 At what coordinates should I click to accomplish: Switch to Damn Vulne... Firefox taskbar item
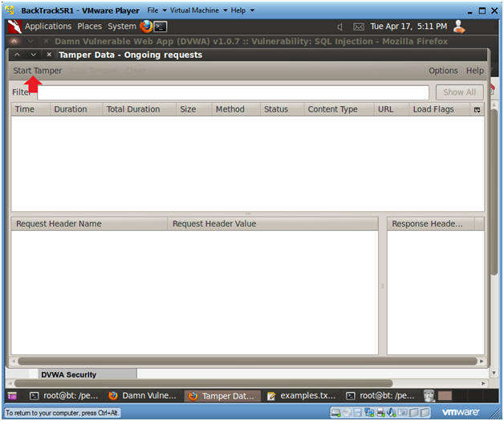[x=142, y=396]
